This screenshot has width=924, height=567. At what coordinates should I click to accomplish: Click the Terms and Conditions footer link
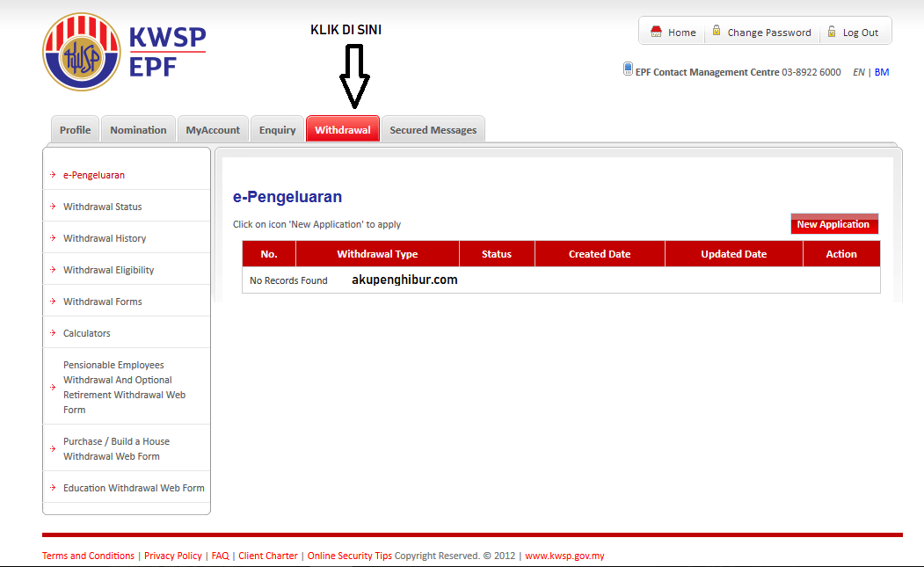point(89,556)
